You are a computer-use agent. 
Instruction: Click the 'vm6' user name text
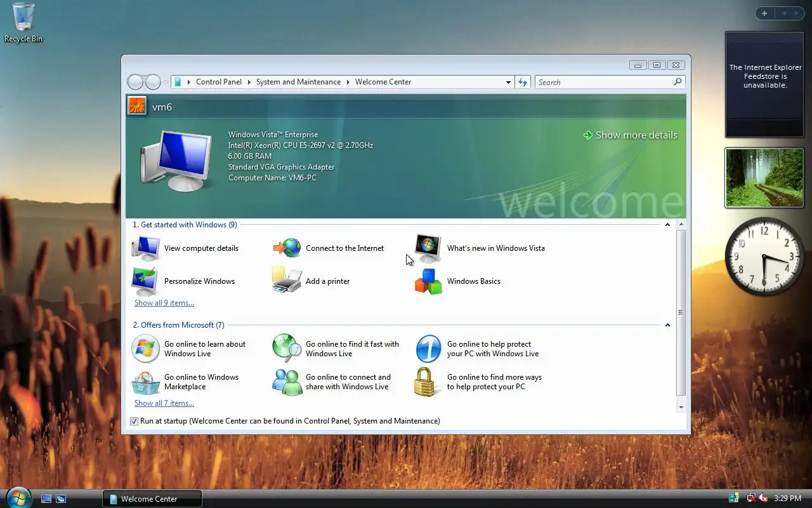coord(162,107)
